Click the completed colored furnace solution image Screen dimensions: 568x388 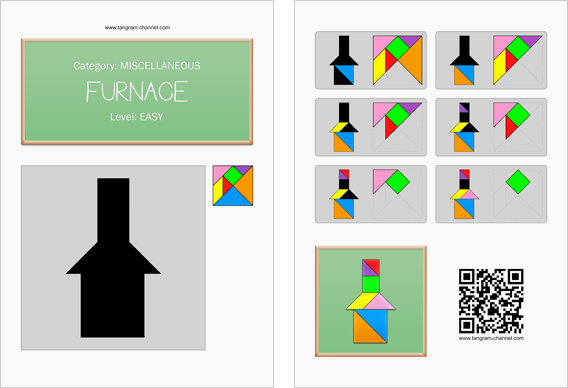371,301
